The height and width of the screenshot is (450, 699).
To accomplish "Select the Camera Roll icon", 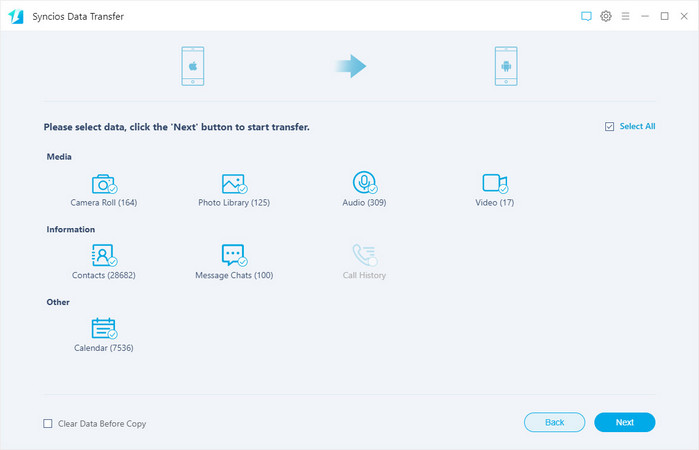I will pyautogui.click(x=104, y=183).
